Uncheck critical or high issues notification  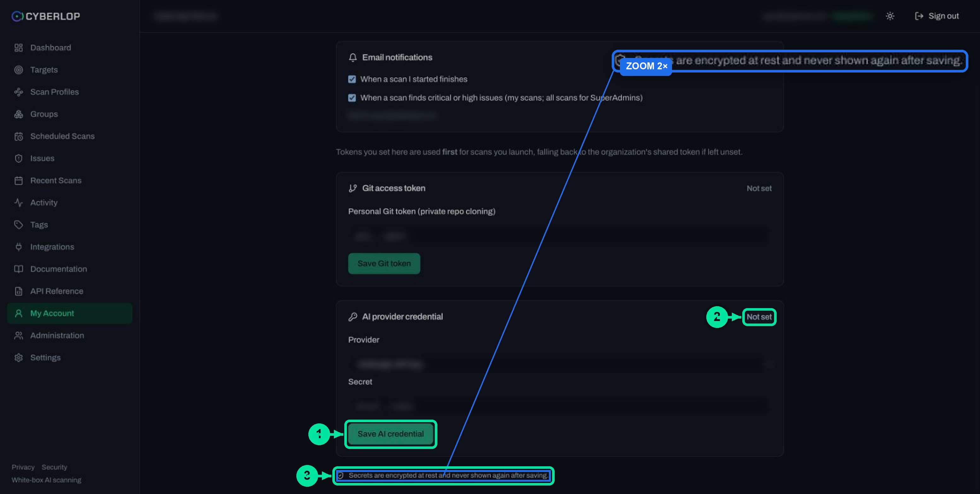tap(352, 98)
